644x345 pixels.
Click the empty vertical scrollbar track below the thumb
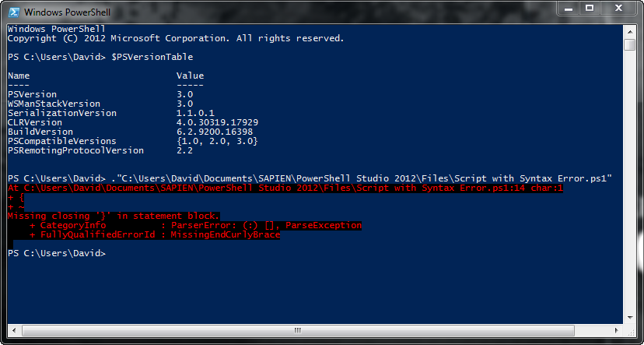click(x=630, y=181)
